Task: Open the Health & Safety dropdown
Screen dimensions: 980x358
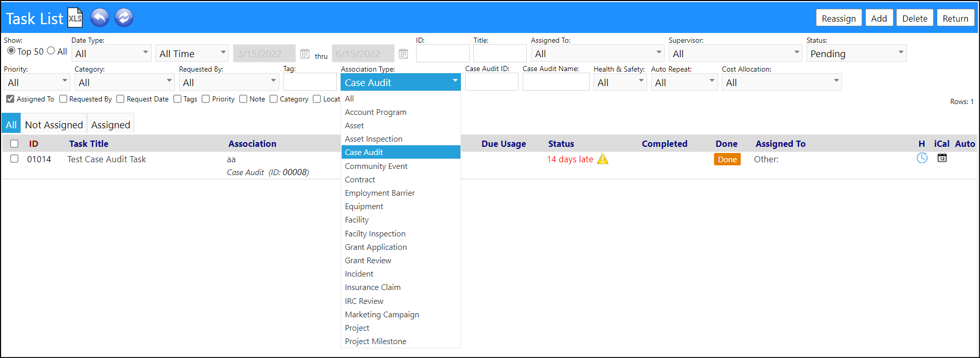Action: point(620,82)
